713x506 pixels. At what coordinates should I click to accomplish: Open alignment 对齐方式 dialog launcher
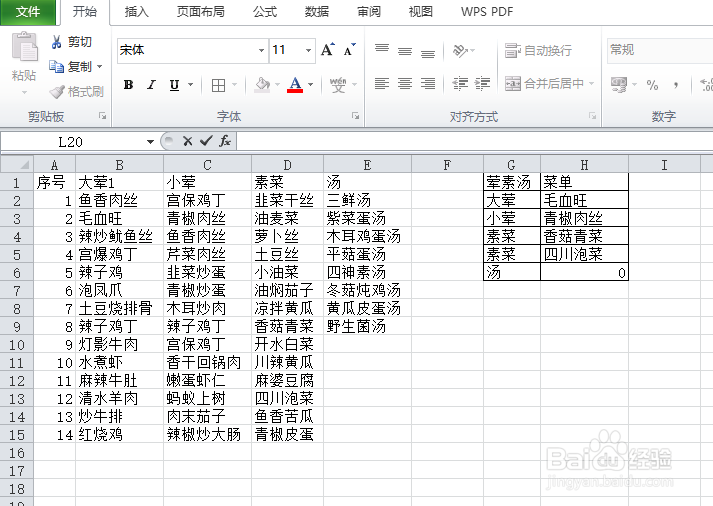(592, 116)
